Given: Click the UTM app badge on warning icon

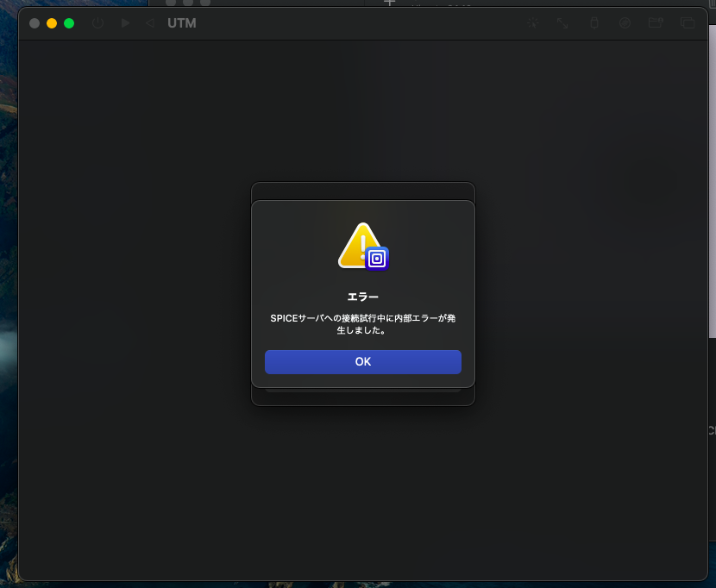Looking at the screenshot, I should [377, 259].
